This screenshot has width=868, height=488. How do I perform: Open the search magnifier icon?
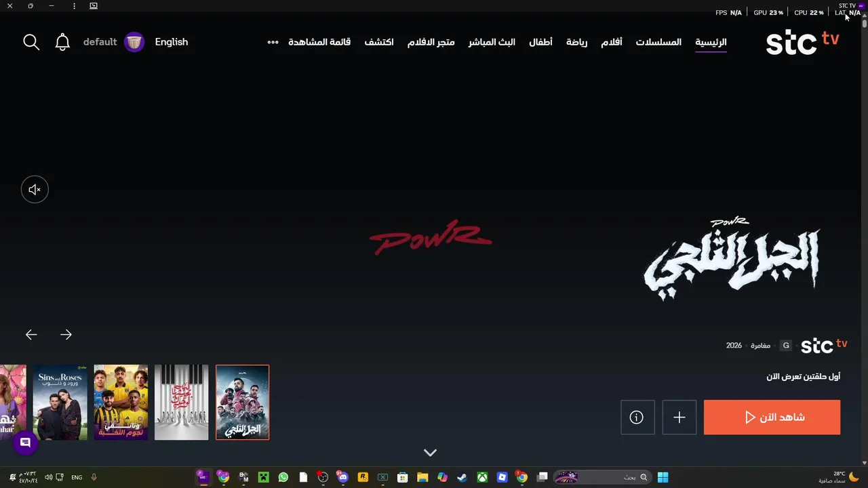pyautogui.click(x=31, y=42)
